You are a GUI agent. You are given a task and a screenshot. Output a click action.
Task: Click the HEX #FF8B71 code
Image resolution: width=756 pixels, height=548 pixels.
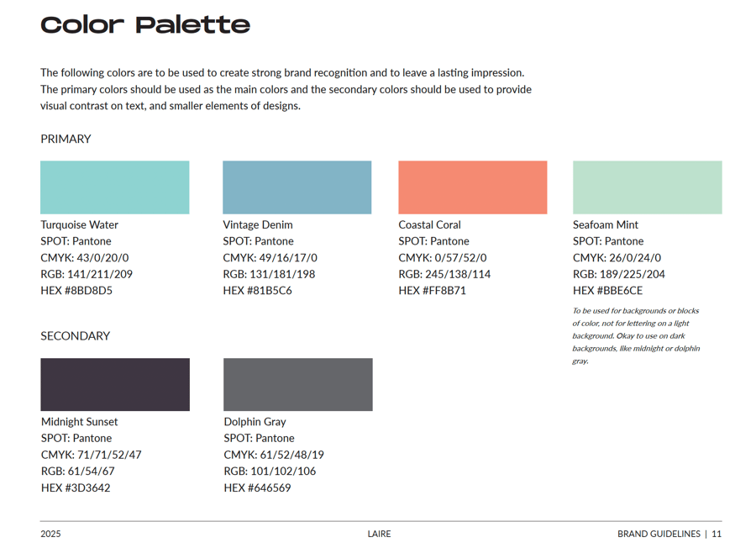point(432,291)
